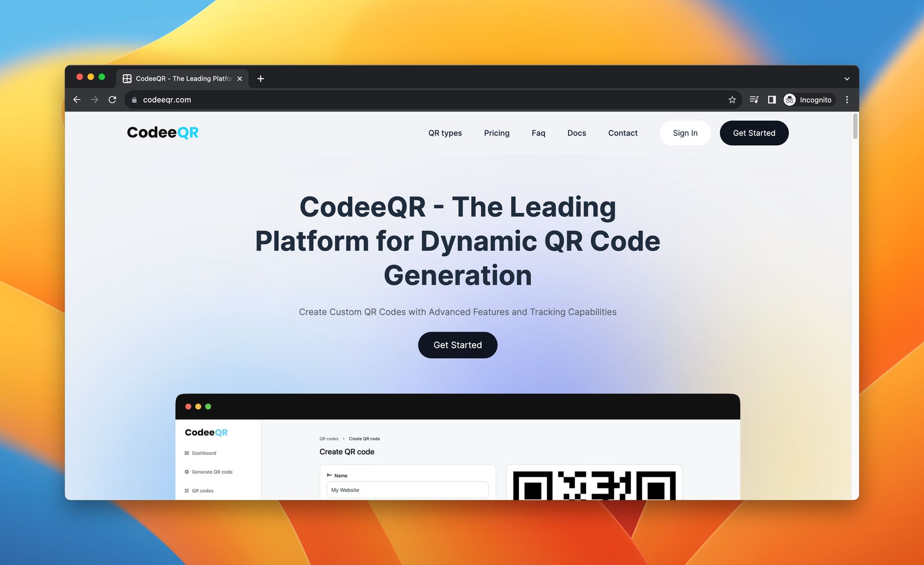Viewport: 924px width, 565px height.
Task: Select the Pricing navigation tab
Action: pos(496,134)
